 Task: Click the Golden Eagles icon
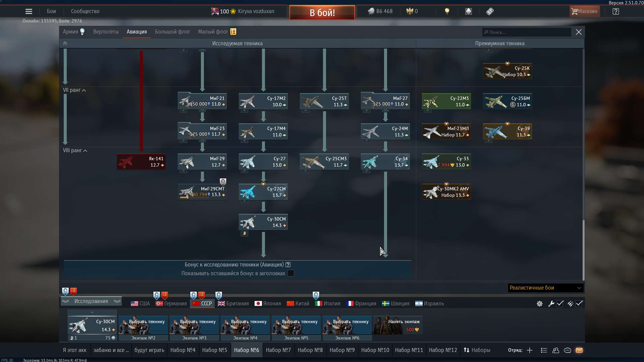pyautogui.click(x=410, y=11)
